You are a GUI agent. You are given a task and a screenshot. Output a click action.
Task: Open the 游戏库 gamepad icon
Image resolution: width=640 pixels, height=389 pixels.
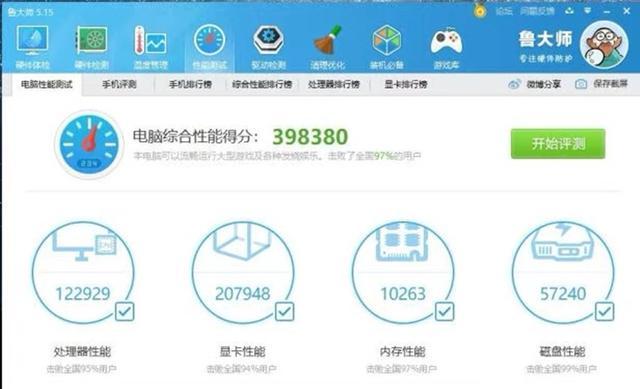click(x=446, y=46)
